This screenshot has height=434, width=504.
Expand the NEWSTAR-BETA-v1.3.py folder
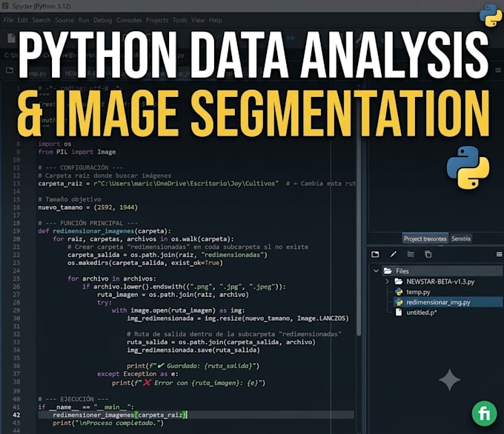click(x=388, y=281)
